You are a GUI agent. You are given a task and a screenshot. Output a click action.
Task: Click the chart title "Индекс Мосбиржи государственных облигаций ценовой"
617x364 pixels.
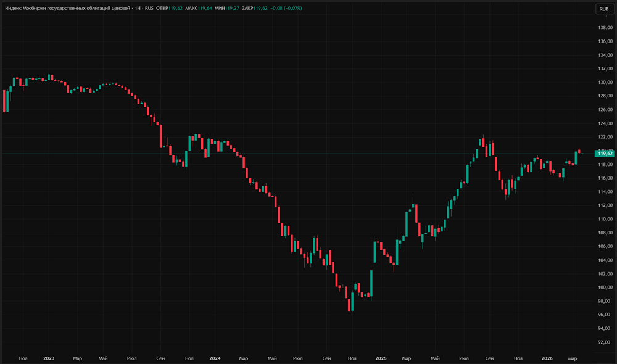(68, 8)
